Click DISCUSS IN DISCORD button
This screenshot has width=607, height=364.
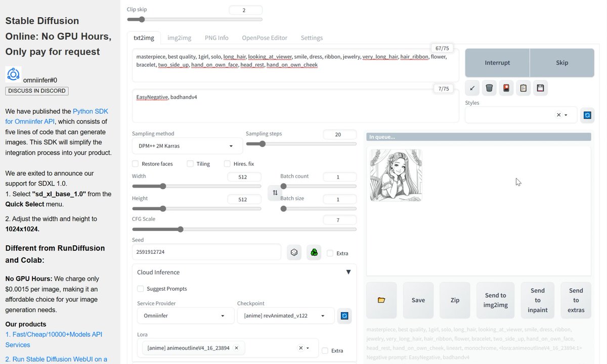coord(37,91)
